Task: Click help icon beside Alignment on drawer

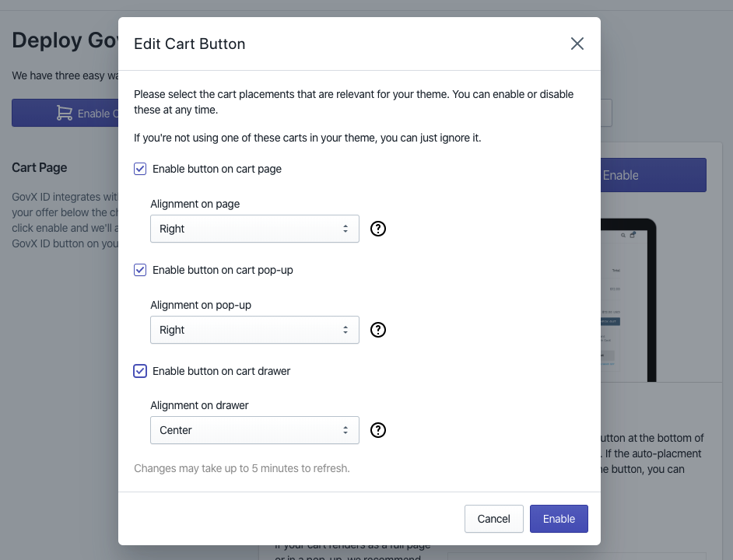Action: [377, 430]
